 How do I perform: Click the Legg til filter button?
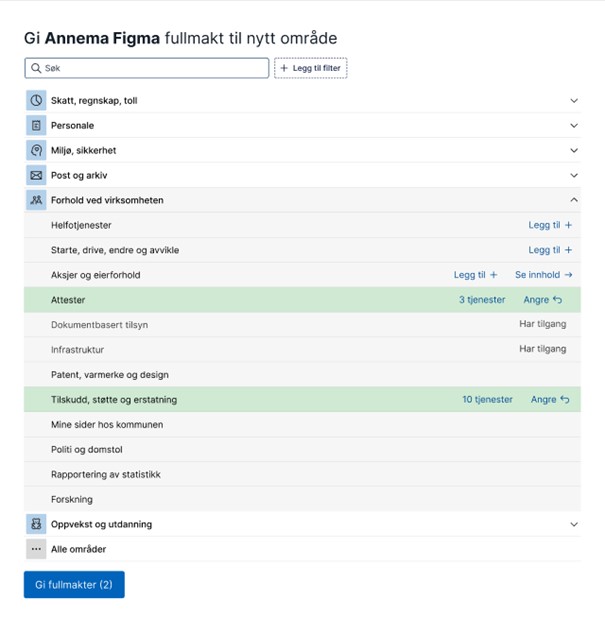click(310, 68)
